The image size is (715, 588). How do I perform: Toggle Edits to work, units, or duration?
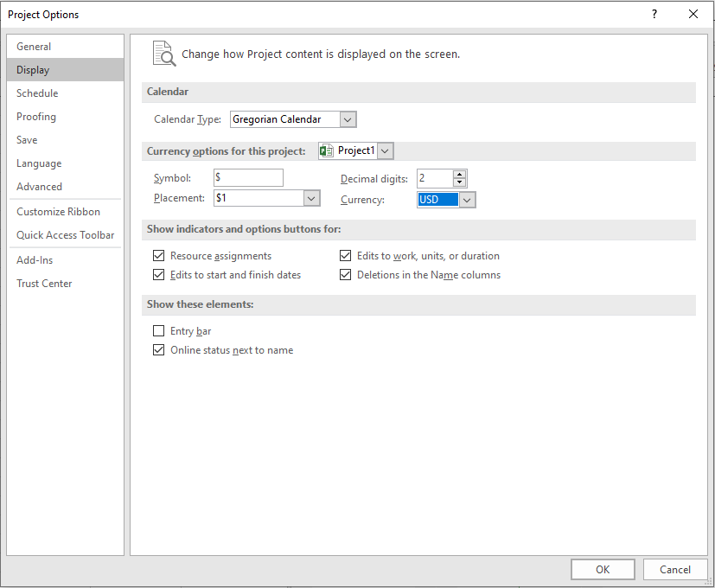[x=346, y=256]
